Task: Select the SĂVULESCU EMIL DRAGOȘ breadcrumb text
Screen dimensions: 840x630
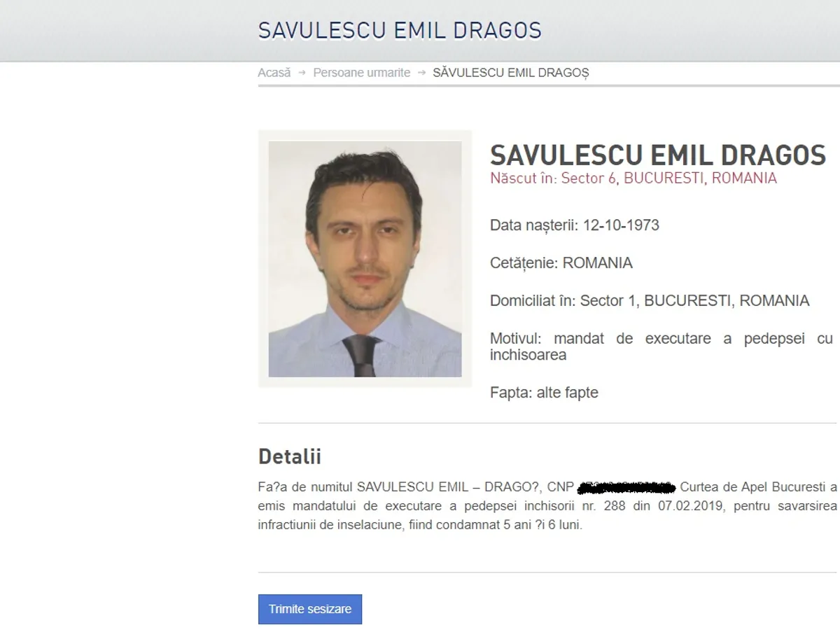Action: click(511, 73)
